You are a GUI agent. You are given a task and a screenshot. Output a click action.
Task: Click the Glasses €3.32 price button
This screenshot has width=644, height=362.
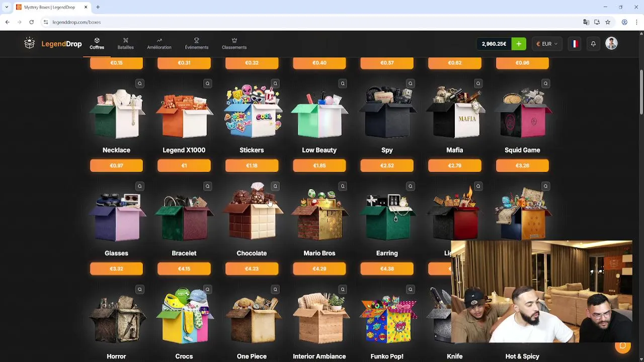(116, 268)
